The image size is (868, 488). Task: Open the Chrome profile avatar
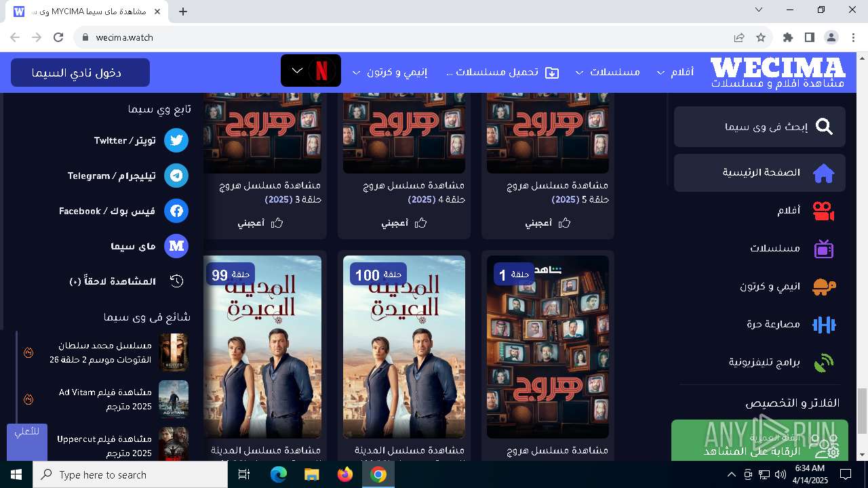pos(831,37)
